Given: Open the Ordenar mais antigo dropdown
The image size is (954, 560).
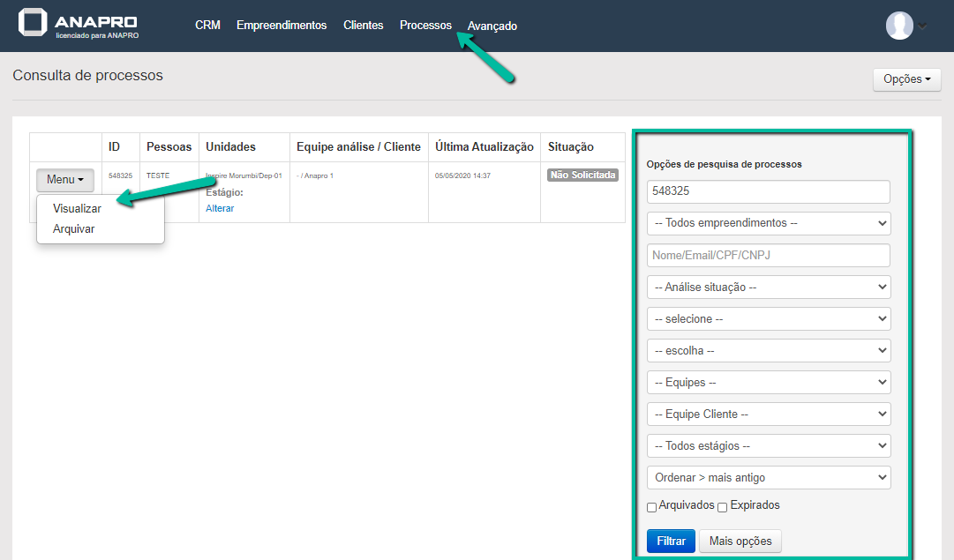Looking at the screenshot, I should point(769,478).
